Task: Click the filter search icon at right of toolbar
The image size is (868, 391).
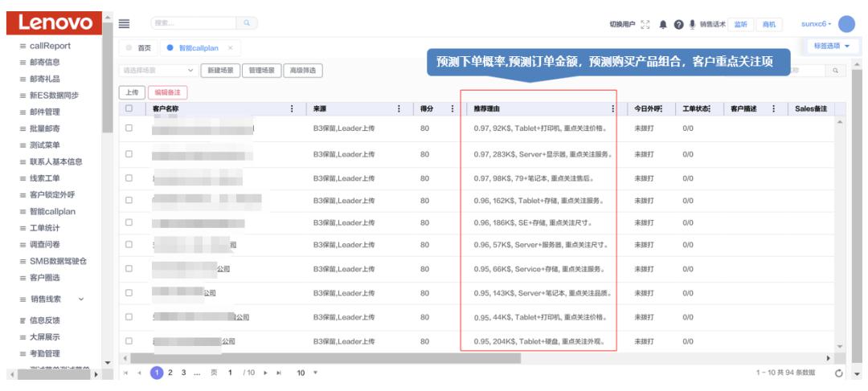Action: 835,71
